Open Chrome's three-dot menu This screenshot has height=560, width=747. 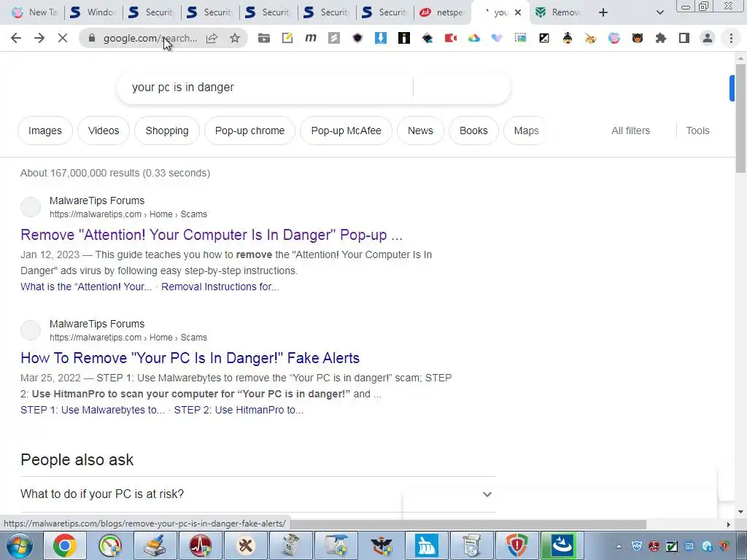(x=731, y=38)
